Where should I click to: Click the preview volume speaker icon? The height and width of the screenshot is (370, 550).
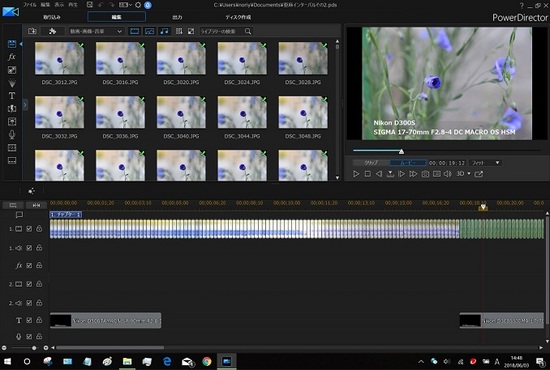(448, 174)
